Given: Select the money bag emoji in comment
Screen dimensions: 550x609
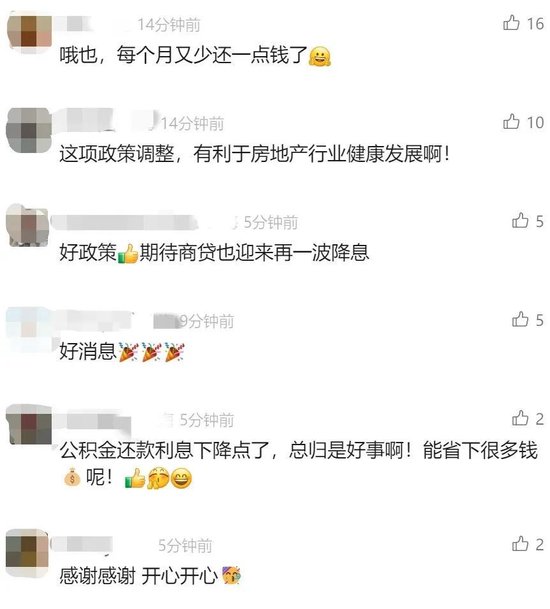Looking at the screenshot, I should pos(72,478).
